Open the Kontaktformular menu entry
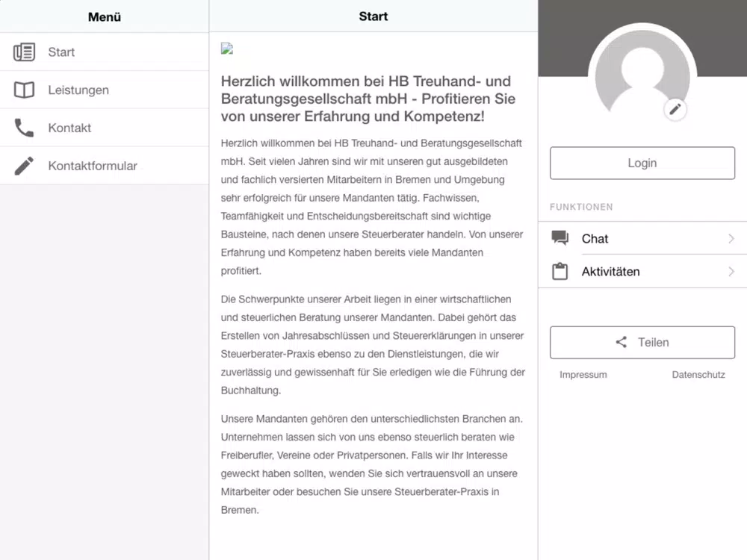Screen dimensions: 747x560 tap(105, 166)
